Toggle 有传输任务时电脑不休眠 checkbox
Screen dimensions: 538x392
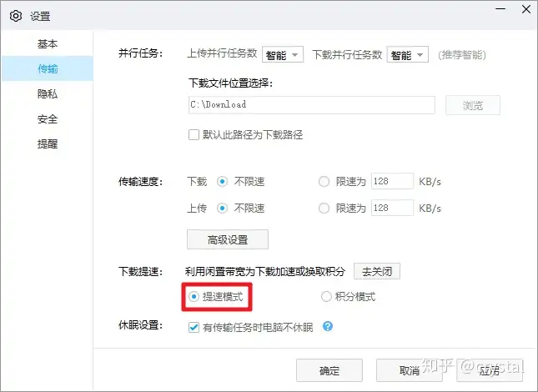point(194,327)
